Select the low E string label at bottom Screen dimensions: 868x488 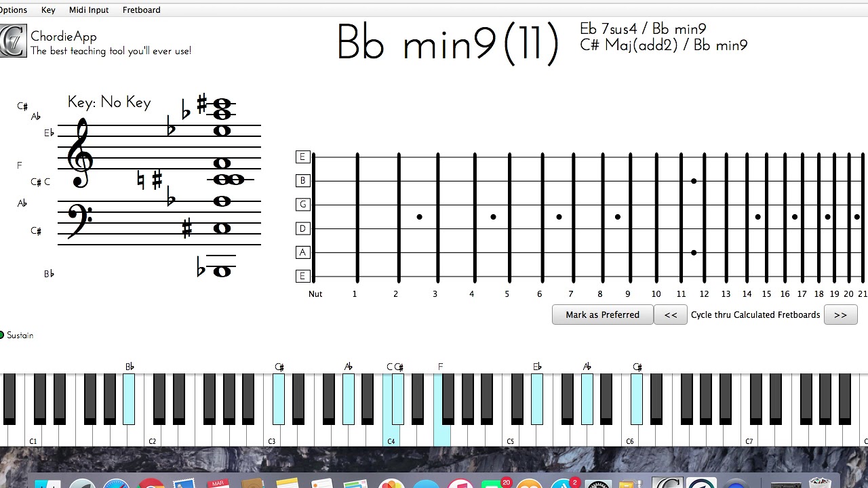(302, 276)
